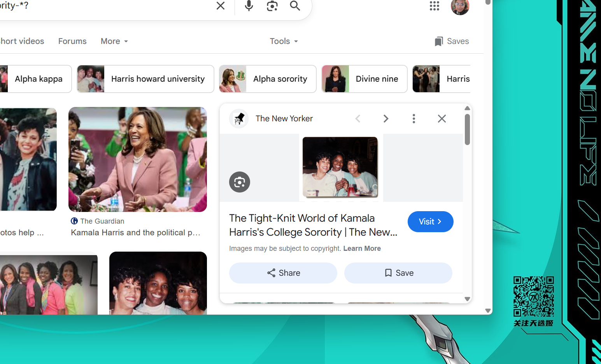Click the preview panel scrollbar thumb
601x364 pixels.
tap(468, 129)
